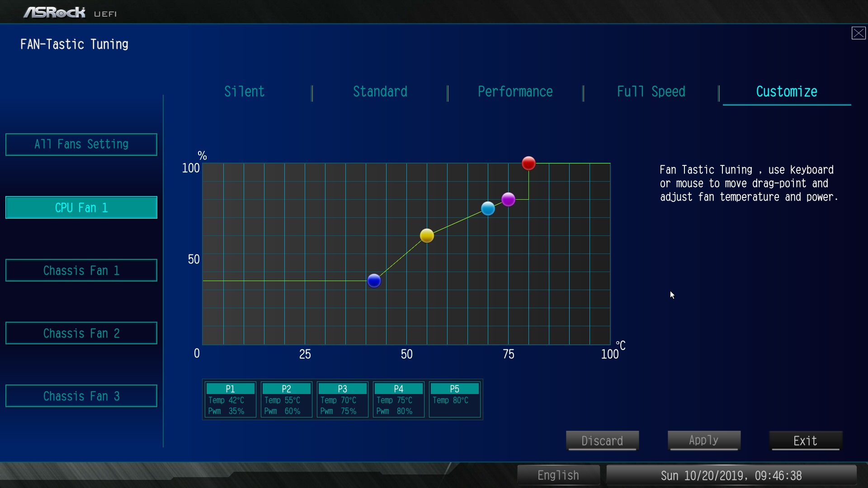Image resolution: width=868 pixels, height=488 pixels.
Task: Select Chassis Fan 1 in sidebar
Action: 81,270
